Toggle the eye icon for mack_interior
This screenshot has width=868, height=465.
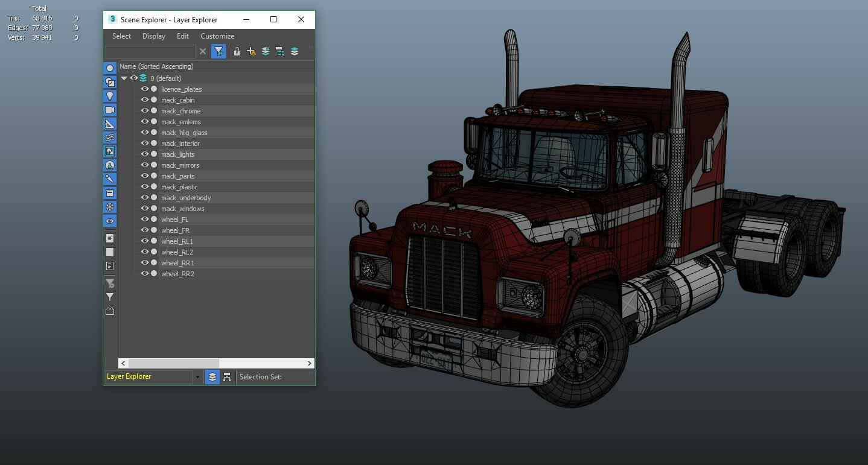(x=145, y=143)
